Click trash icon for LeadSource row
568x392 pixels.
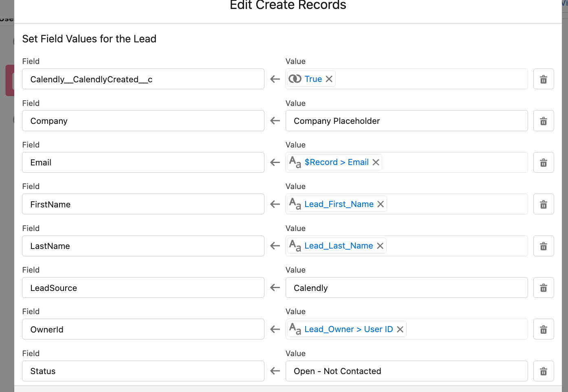coord(543,288)
